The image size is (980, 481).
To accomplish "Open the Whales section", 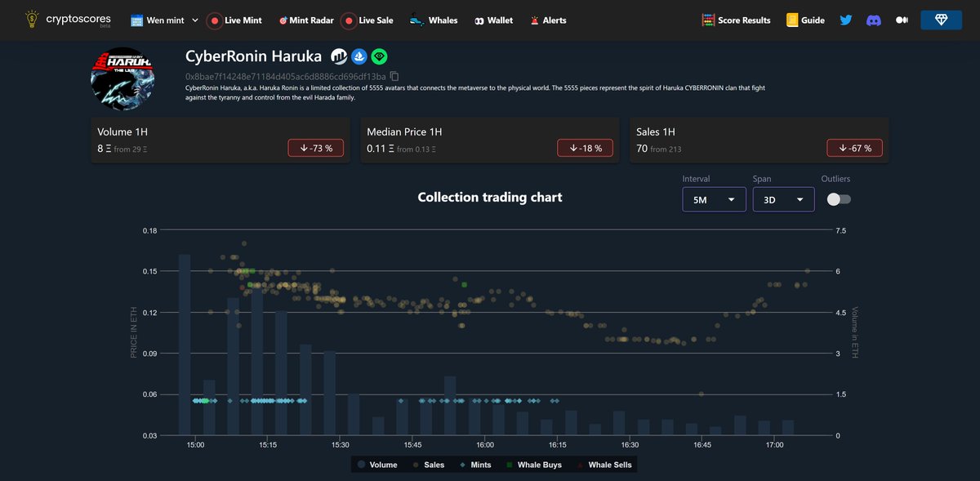I will point(433,20).
